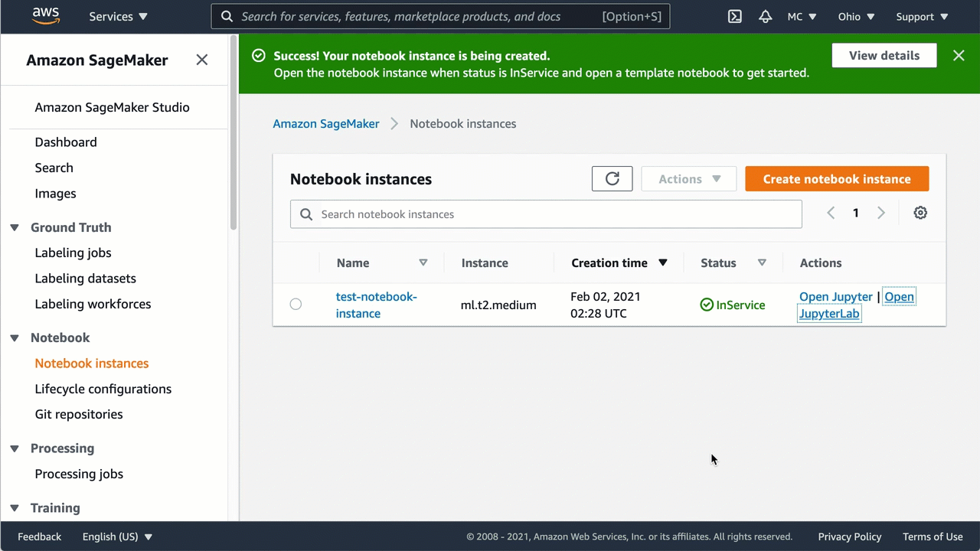Open the Actions dropdown
Viewport: 980px width, 551px height.
pos(688,178)
